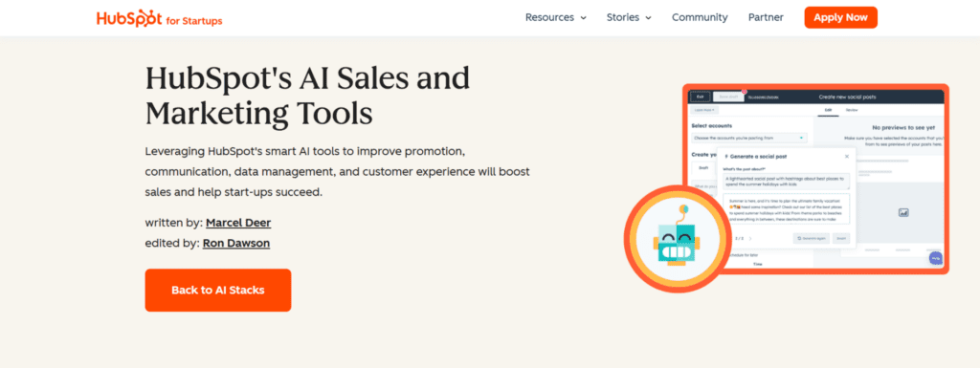Click the 'Select accounts' text in the screenshot
Screen dimensions: 980x368
click(x=711, y=126)
